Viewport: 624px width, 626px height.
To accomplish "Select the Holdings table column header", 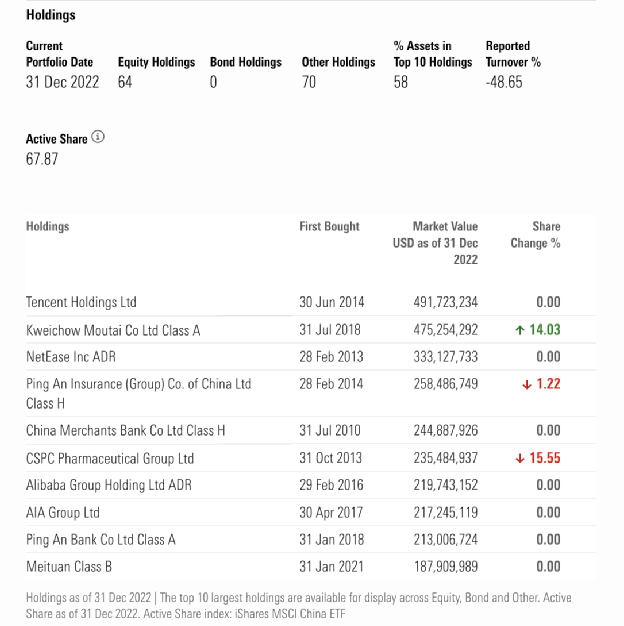I will (48, 226).
